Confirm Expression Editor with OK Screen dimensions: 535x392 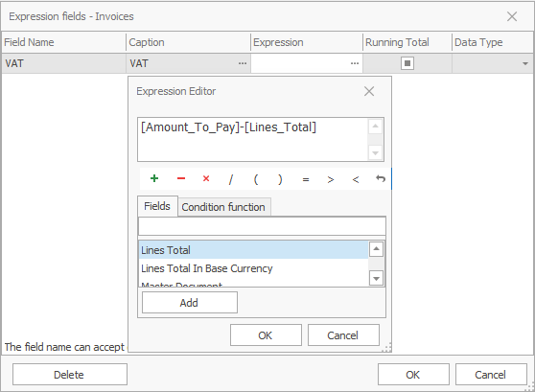click(x=266, y=335)
